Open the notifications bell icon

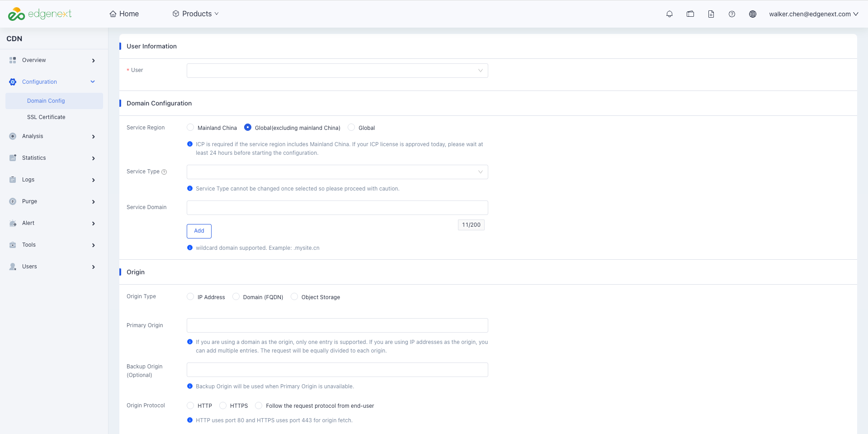670,14
